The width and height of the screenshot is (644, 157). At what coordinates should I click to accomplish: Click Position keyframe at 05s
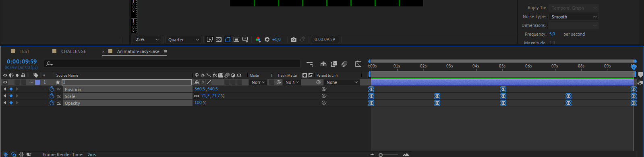tap(503, 89)
